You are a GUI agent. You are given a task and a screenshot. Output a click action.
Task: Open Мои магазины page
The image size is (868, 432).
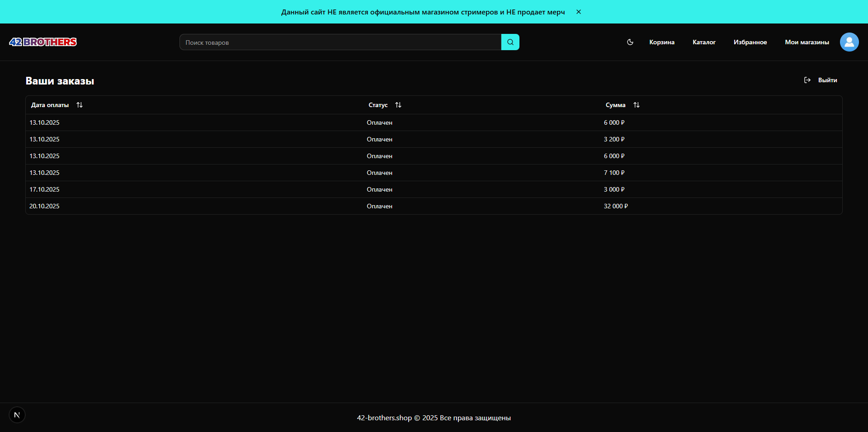pos(807,42)
